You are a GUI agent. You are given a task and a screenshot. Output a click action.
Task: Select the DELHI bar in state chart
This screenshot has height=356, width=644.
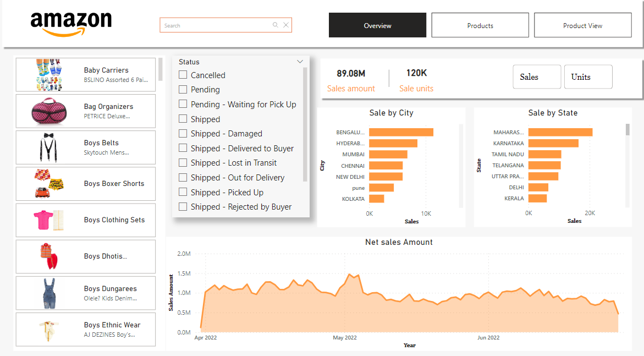pos(538,187)
